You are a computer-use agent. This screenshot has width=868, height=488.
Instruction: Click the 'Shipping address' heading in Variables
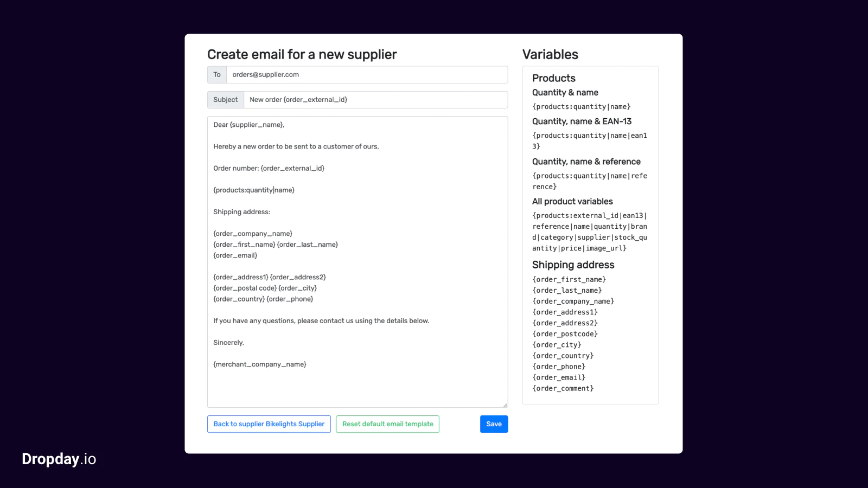(573, 265)
